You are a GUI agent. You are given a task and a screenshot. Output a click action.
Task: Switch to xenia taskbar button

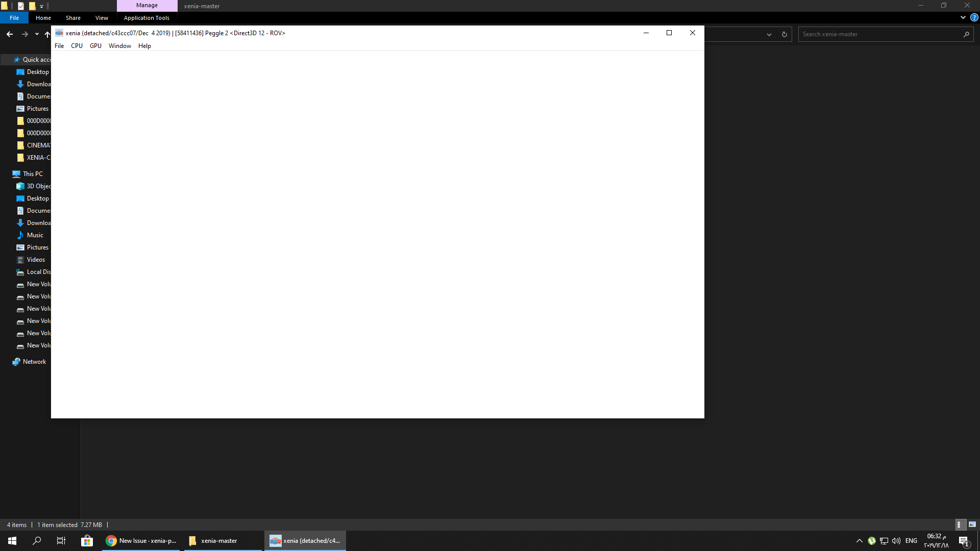(x=305, y=541)
